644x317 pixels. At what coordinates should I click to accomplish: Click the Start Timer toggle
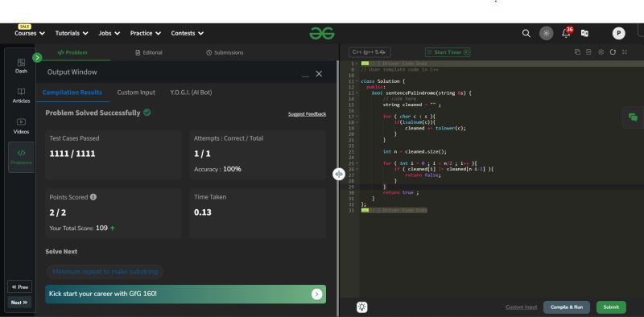[x=448, y=52]
